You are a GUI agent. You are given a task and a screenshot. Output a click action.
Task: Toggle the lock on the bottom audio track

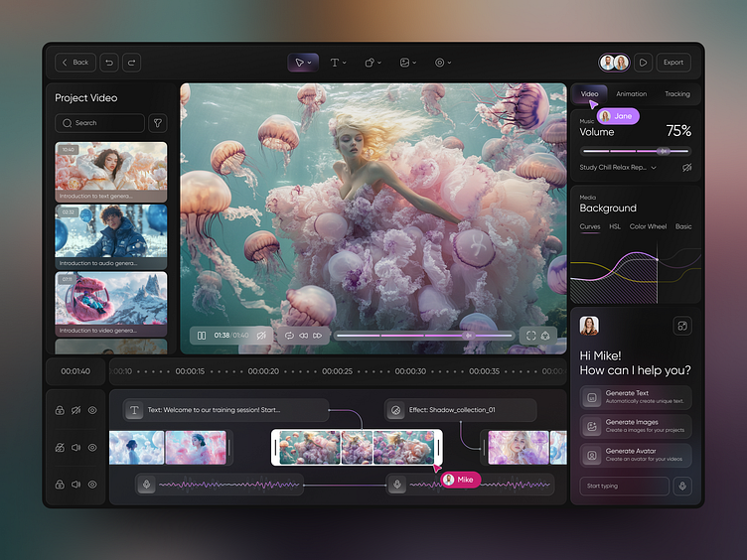pos(60,485)
